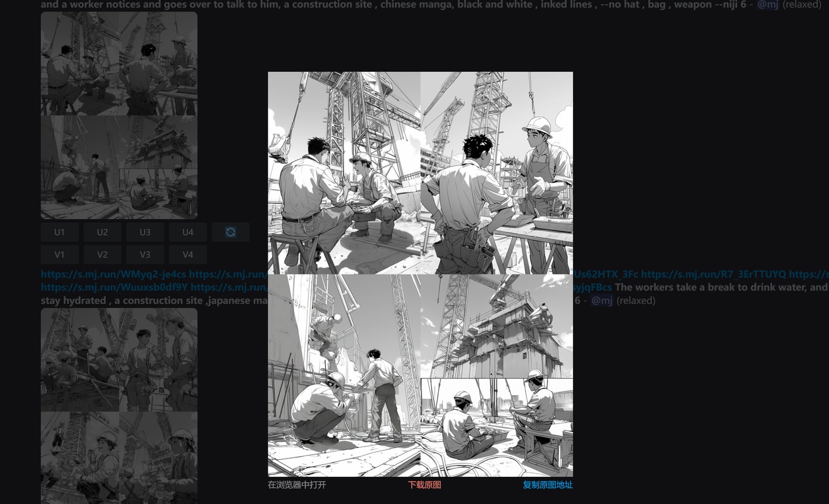Click the V4 variation button

pyautogui.click(x=188, y=254)
